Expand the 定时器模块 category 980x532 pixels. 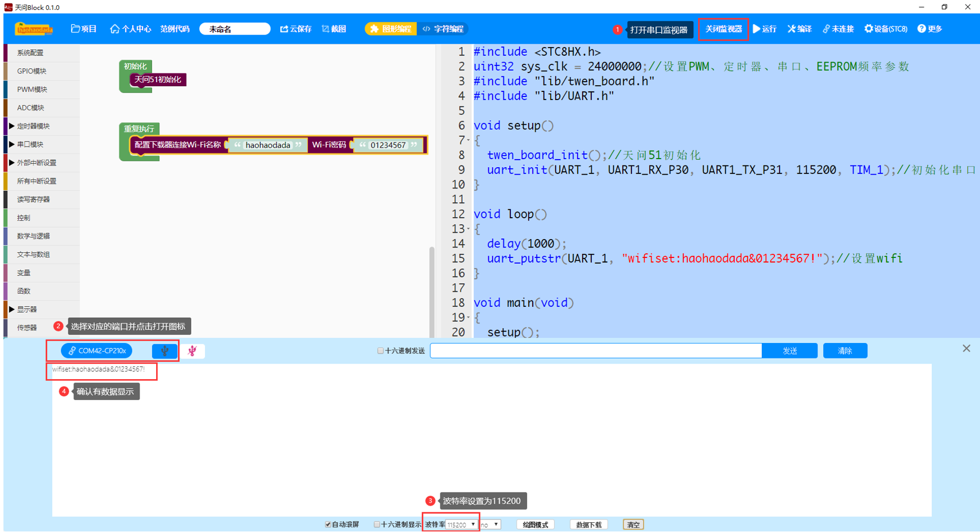[11, 126]
